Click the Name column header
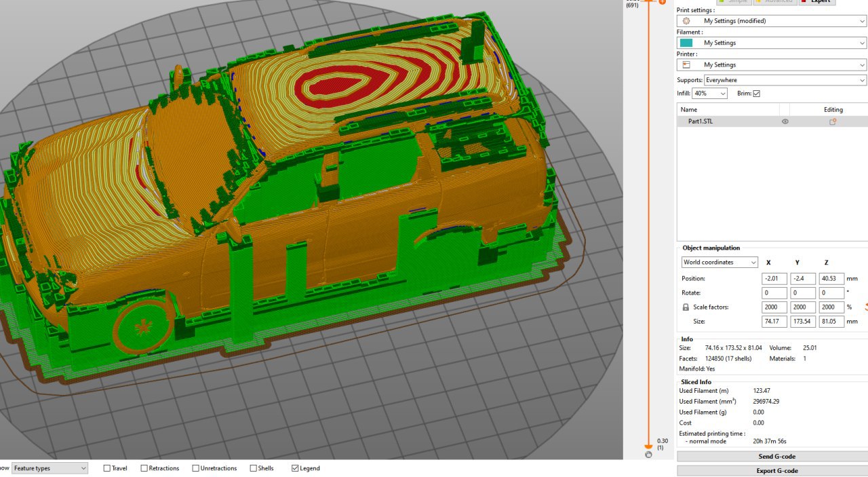The image size is (868, 477). click(x=728, y=109)
